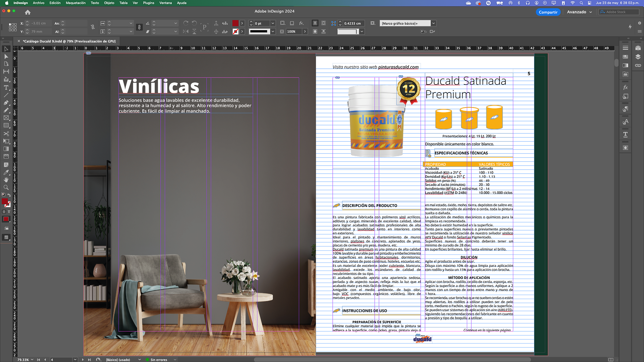Select the Selection tool arrow

click(x=6, y=49)
